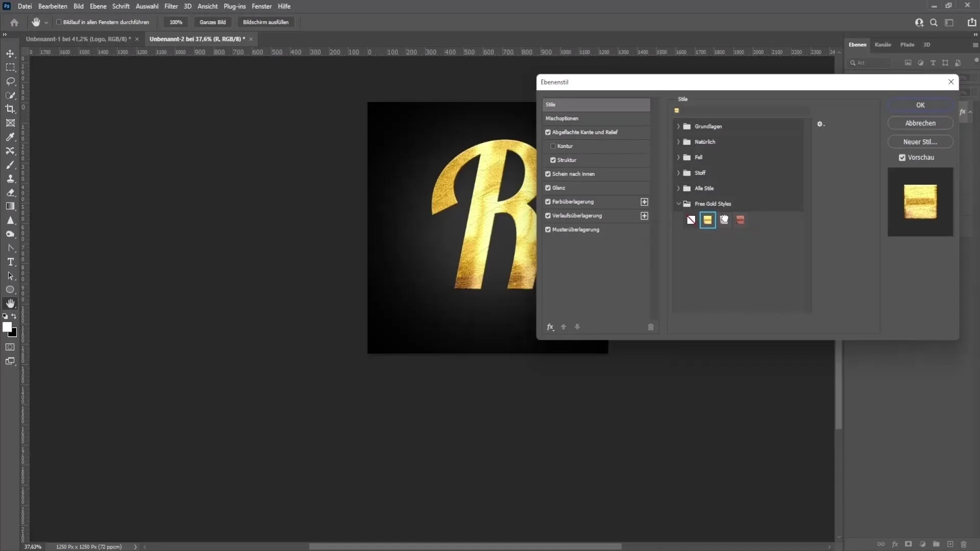Image resolution: width=980 pixels, height=551 pixels.
Task: Toggle the Vorschau checkbox
Action: 902,158
